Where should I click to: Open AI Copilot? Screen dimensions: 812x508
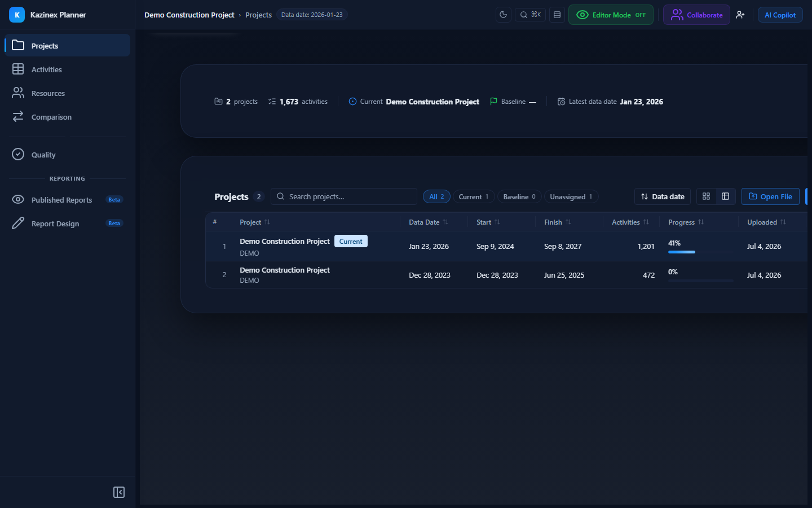click(780, 15)
